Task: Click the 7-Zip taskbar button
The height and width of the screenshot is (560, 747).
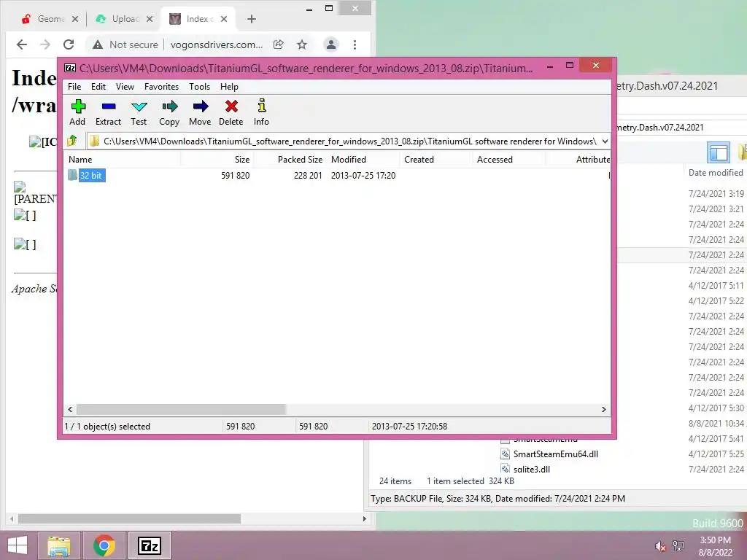Action: coord(149,545)
